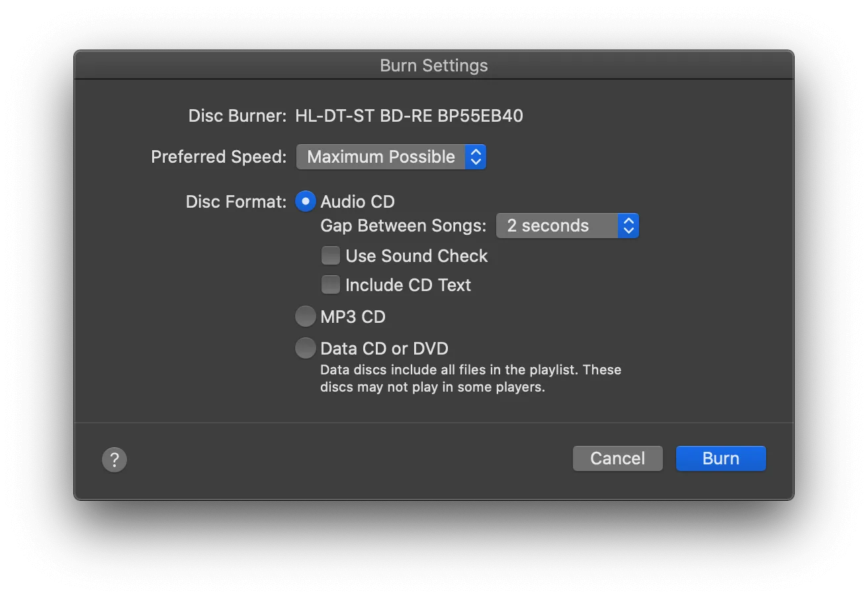Viewport: 868px width, 598px height.
Task: Click the disc burner name HL-DT-ST BD-RE BP55EB40
Action: pyautogui.click(x=409, y=116)
